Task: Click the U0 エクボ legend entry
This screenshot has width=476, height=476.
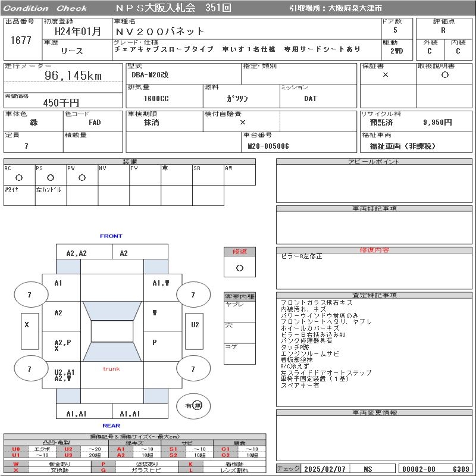Action: coord(29,449)
